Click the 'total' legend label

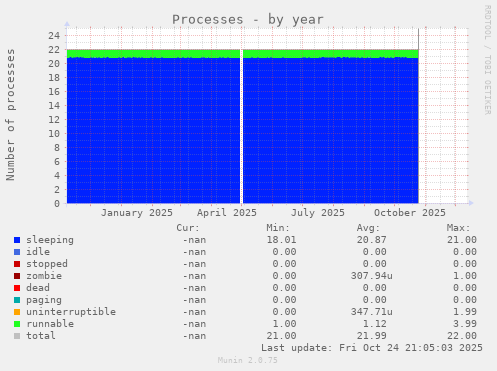point(41,336)
